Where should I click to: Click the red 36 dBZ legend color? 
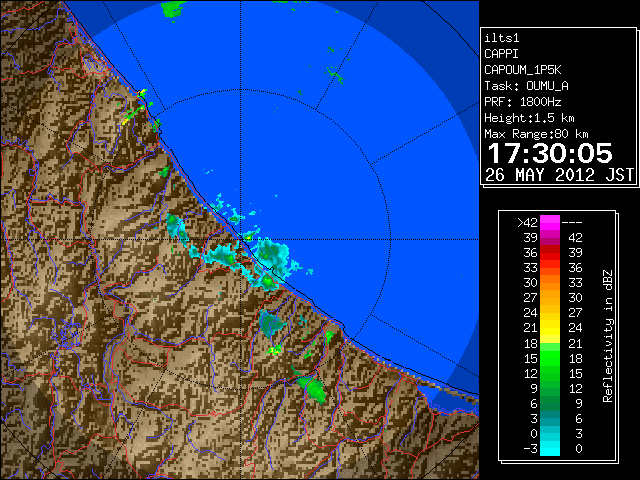550,253
